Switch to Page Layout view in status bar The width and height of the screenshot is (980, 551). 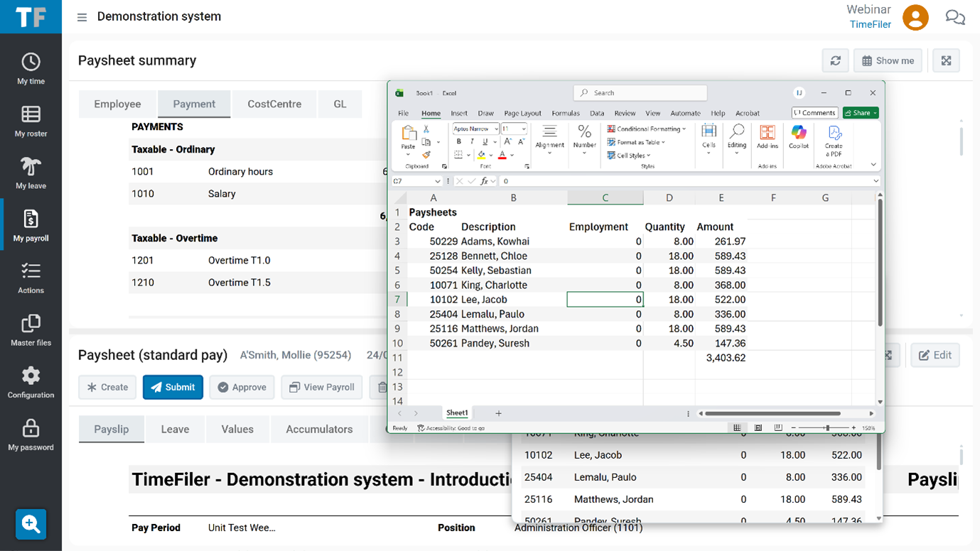758,428
